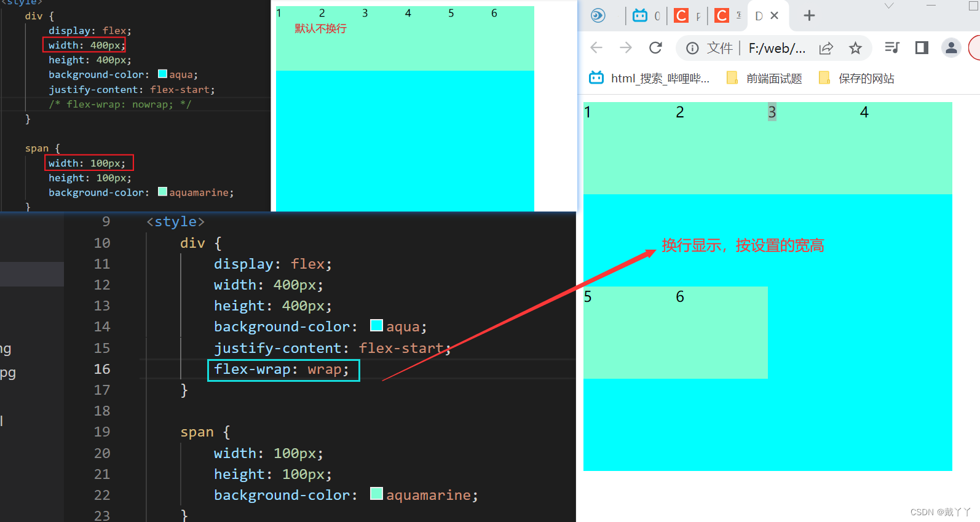The image size is (980, 522).
Task: Click 'div {' selector on line 10
Action: (200, 243)
